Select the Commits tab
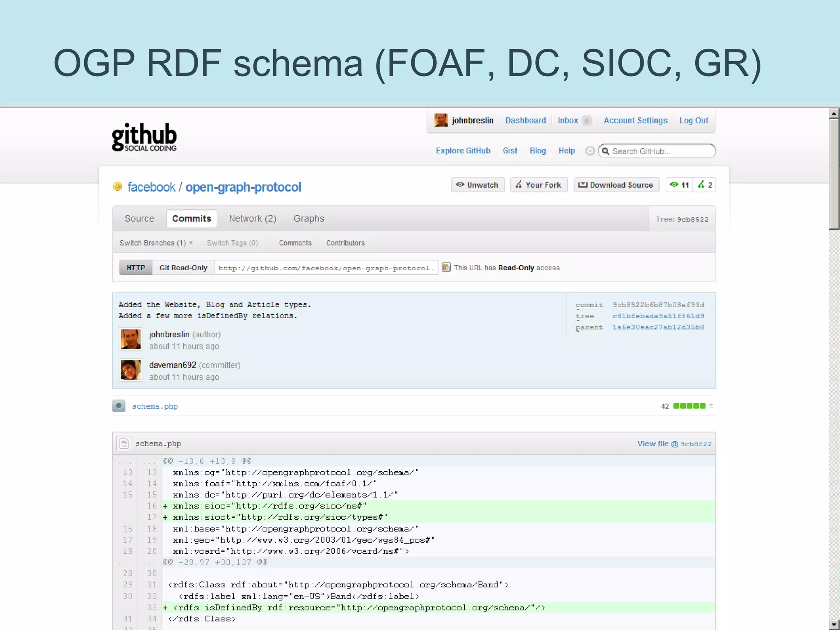 (x=192, y=219)
